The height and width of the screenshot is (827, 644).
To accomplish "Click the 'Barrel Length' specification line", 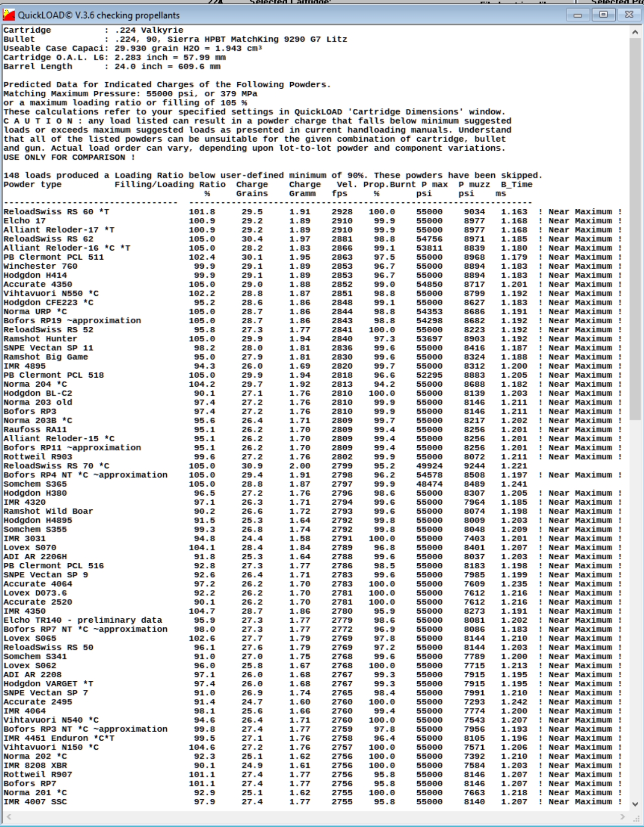I will (112, 67).
